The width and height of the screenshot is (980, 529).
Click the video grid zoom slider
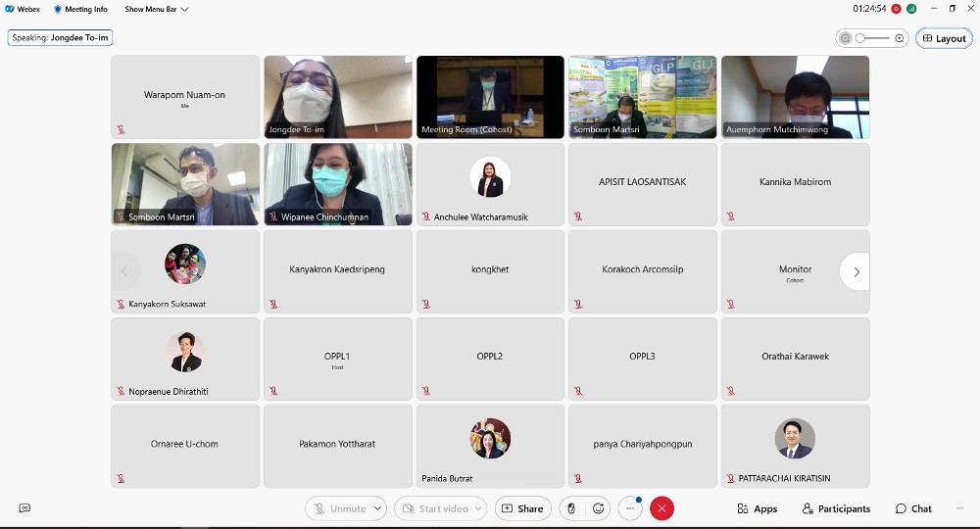(872, 38)
